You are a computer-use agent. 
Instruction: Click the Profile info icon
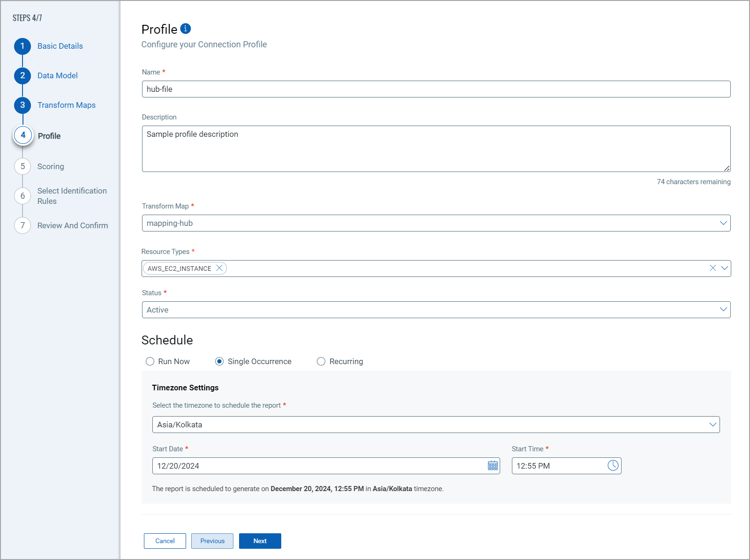coord(186,29)
